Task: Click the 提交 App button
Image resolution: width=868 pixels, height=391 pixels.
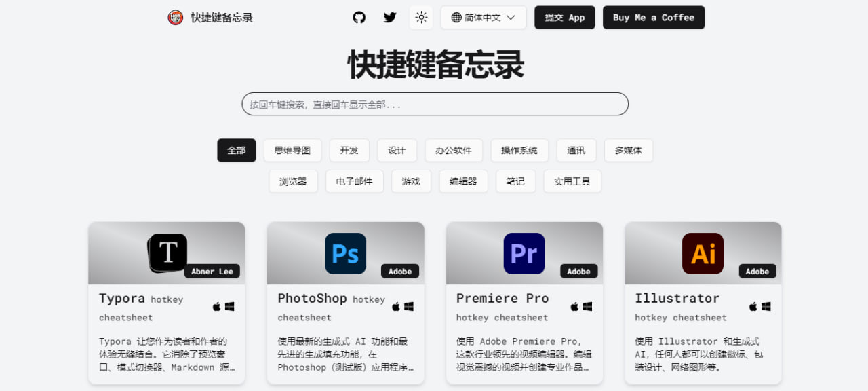Action: tap(565, 18)
